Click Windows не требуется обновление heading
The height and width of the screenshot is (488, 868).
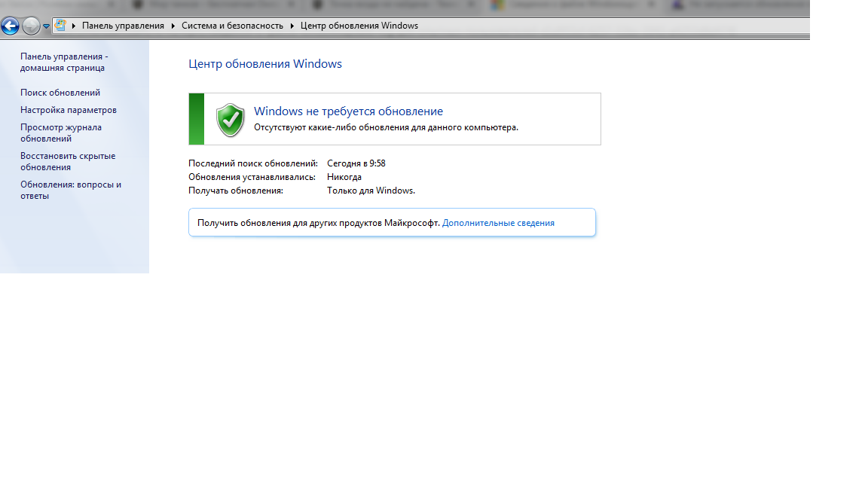[348, 111]
